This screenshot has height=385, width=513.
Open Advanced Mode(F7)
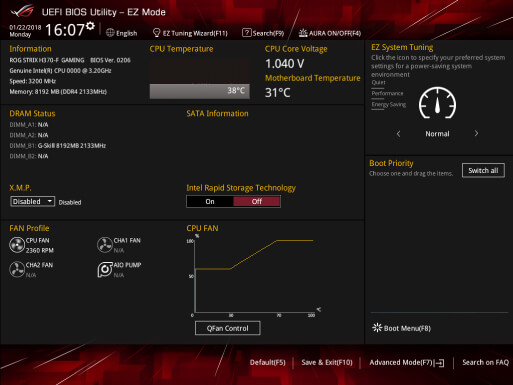[406, 363]
